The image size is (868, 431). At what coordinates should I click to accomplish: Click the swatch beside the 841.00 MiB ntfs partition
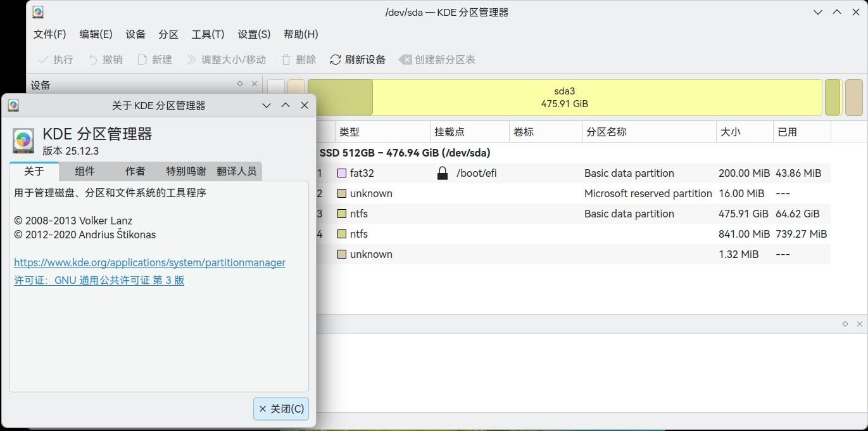coord(342,234)
